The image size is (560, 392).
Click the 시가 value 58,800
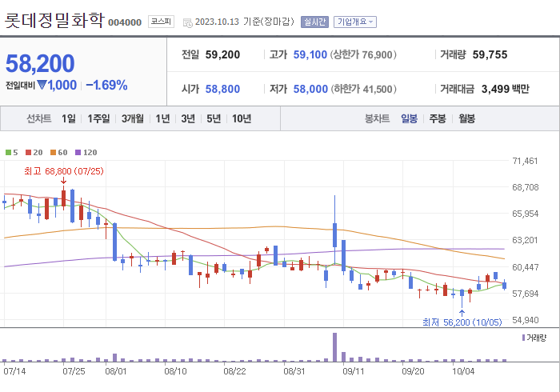pos(222,89)
